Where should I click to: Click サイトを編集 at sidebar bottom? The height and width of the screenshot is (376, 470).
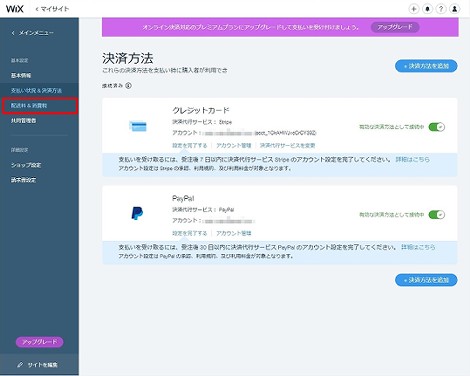point(38,365)
